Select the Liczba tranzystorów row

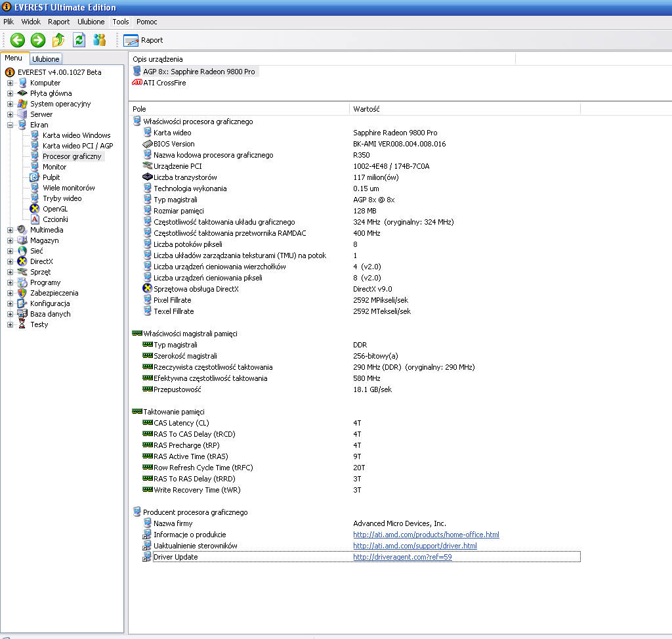point(362,177)
